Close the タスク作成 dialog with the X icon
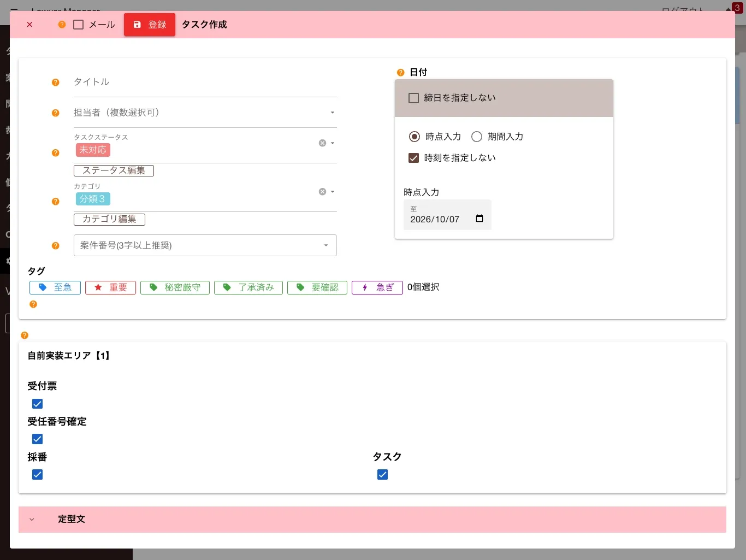This screenshot has width=746, height=560. coord(29,25)
